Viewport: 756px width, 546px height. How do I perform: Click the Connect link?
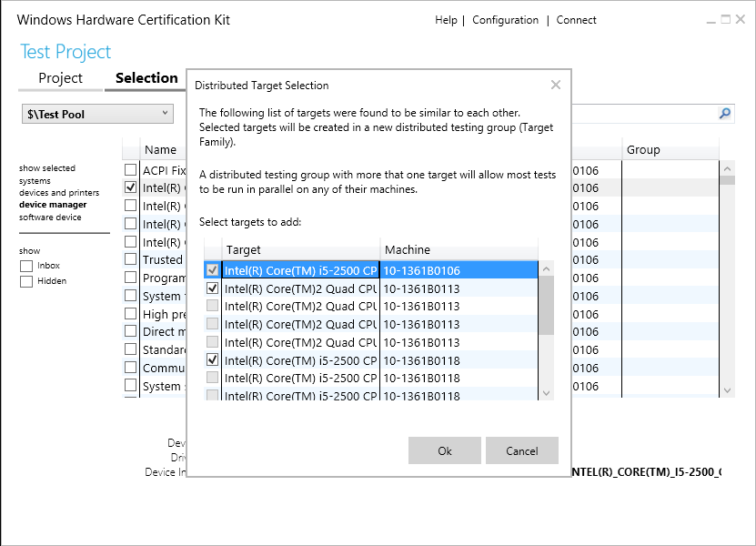point(576,19)
